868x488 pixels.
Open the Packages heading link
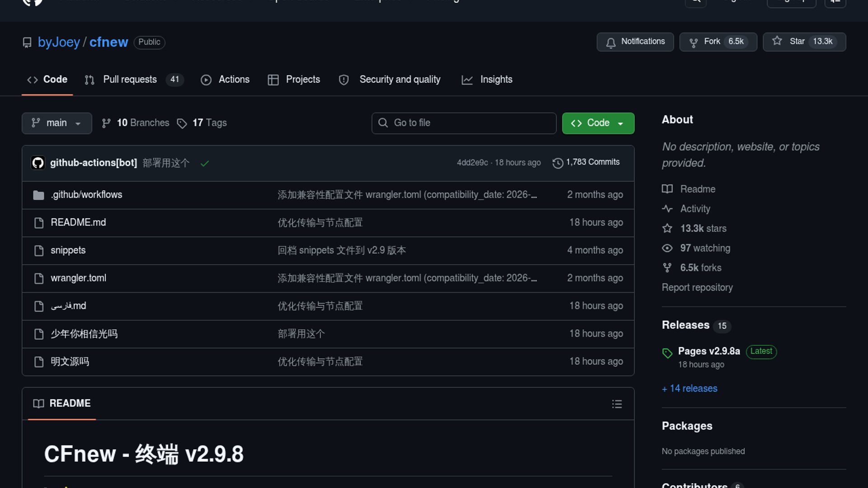[x=687, y=426]
